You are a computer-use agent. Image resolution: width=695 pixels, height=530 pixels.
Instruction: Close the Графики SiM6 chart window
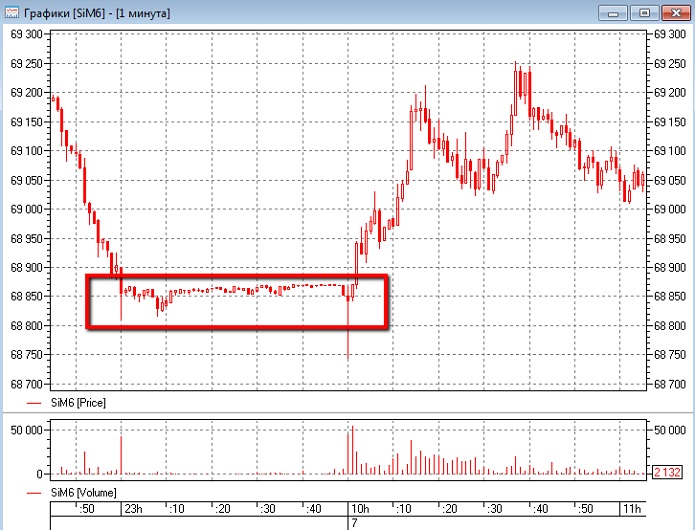click(x=675, y=13)
